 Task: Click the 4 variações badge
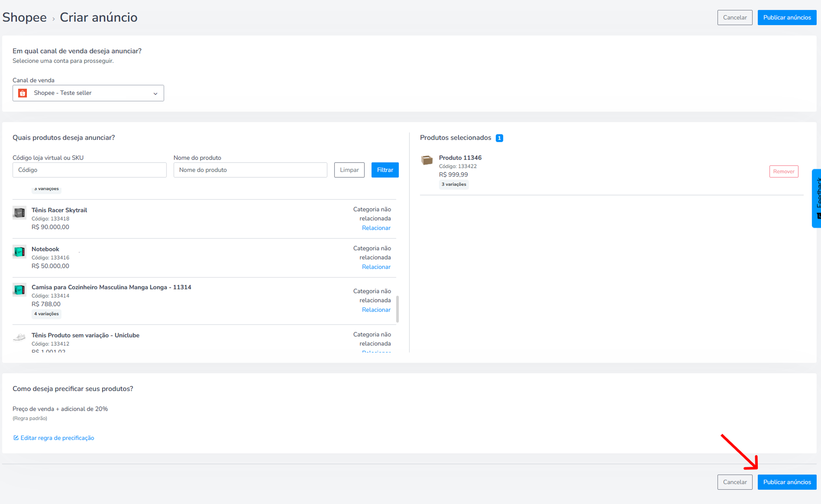(46, 314)
